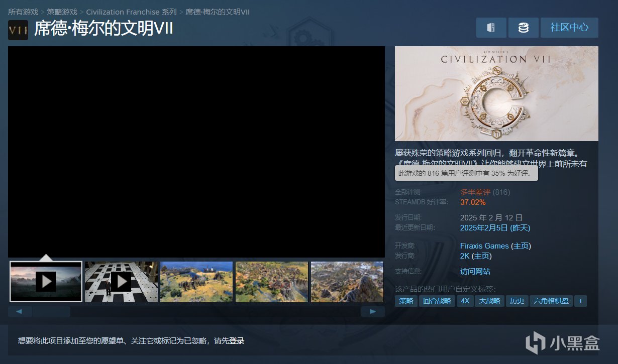Click the 登录 login link
Viewport: 618px width, 364px height.
237,341
